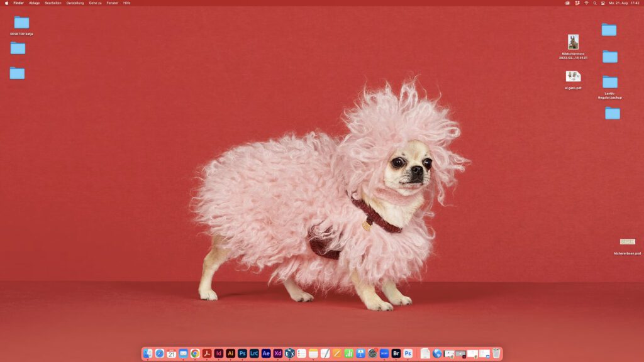
Task: Open the Trash in the dock
Action: (x=496, y=354)
